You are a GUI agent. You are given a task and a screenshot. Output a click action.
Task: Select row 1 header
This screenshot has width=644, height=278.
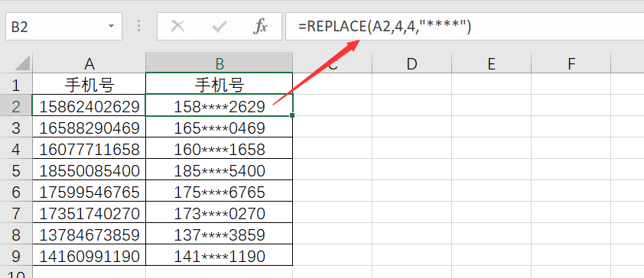tap(16, 84)
